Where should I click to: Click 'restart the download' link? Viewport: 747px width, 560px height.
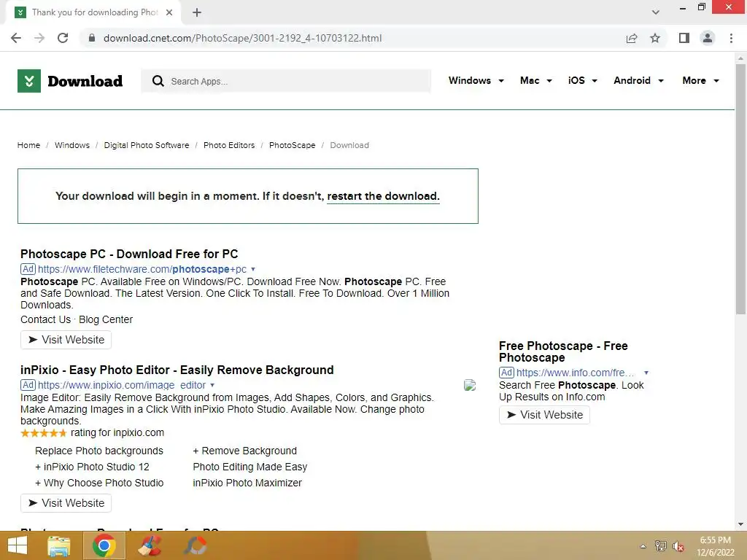pyautogui.click(x=383, y=196)
